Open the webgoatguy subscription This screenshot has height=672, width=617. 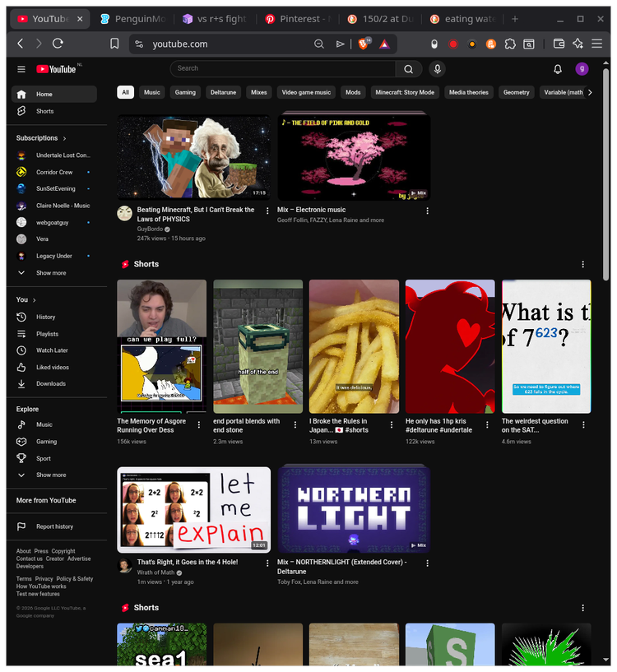point(54,222)
